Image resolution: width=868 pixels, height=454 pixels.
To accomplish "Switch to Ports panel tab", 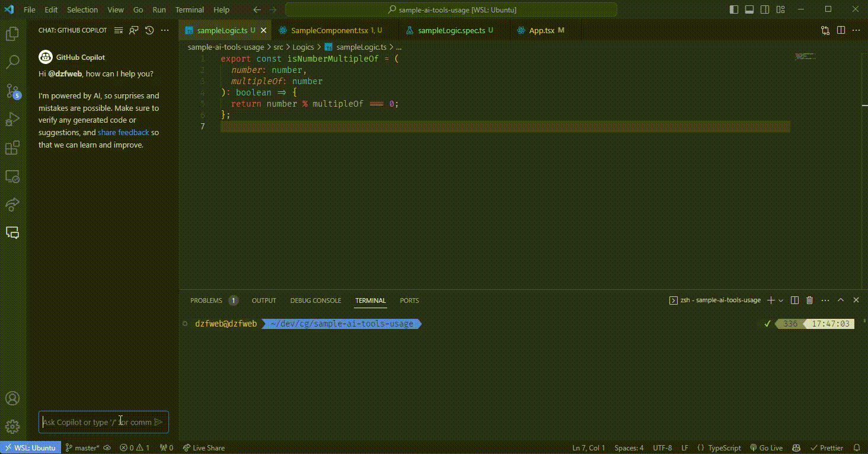I will pyautogui.click(x=409, y=300).
